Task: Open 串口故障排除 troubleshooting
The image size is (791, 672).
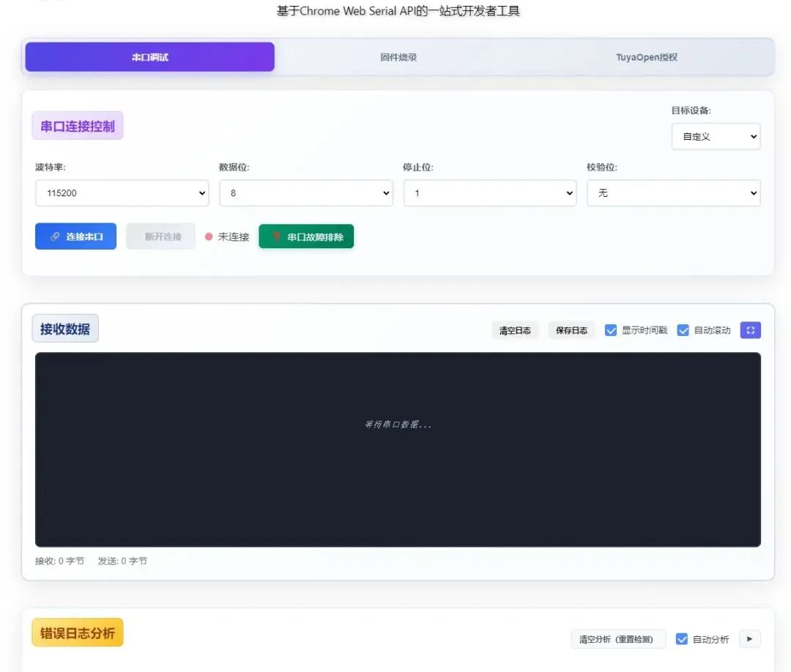Action: (x=306, y=236)
